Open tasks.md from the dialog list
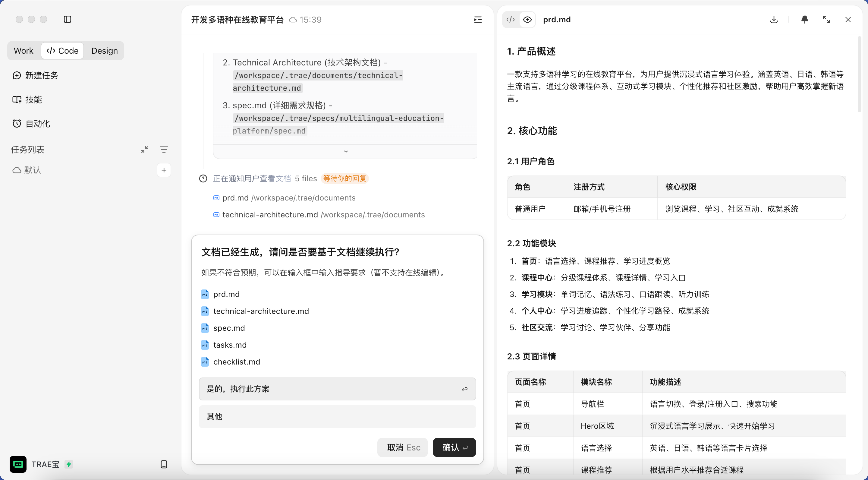 (224, 345)
